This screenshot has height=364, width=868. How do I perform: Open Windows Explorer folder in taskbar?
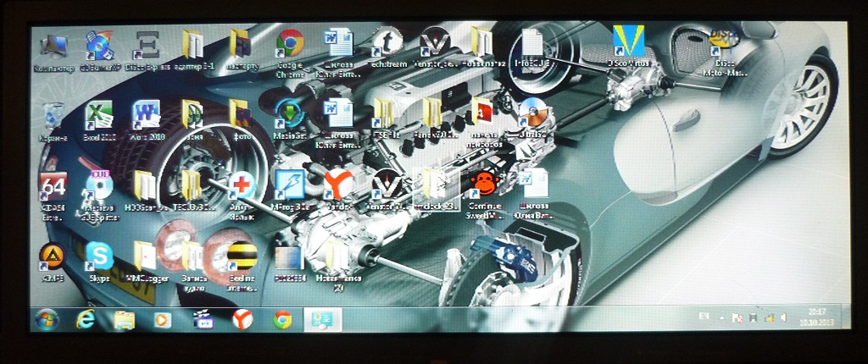[x=124, y=319]
